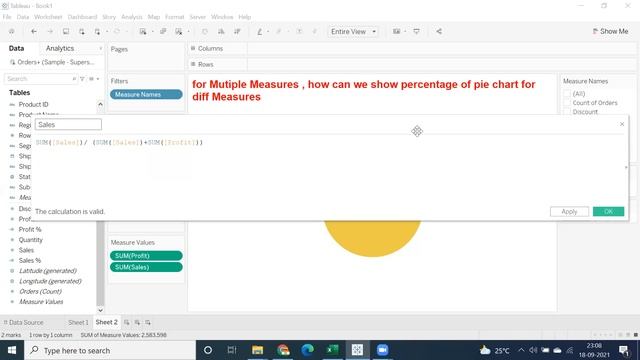This screenshot has height=360, width=640.
Task: Select the Quantity field
Action: click(x=30, y=240)
